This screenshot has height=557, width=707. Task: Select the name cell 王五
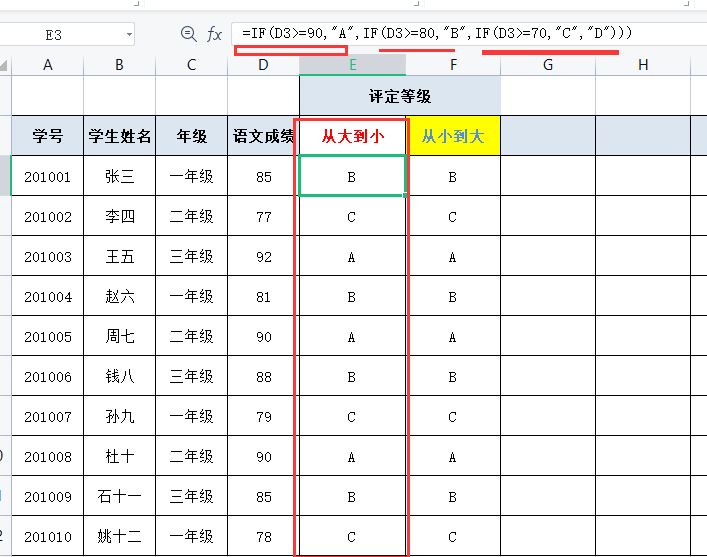click(x=119, y=256)
